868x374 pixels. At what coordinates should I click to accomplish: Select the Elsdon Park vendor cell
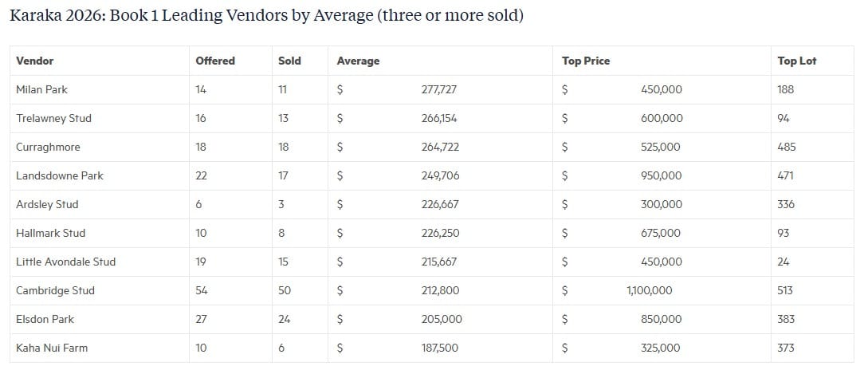point(100,320)
